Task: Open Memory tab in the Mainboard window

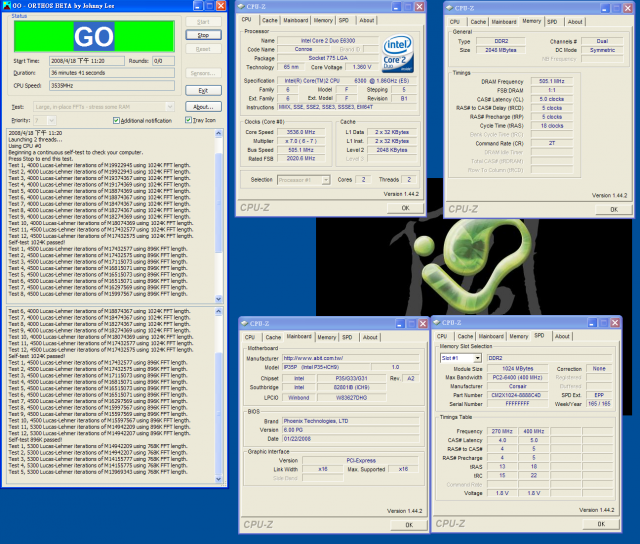Action: pos(327,338)
